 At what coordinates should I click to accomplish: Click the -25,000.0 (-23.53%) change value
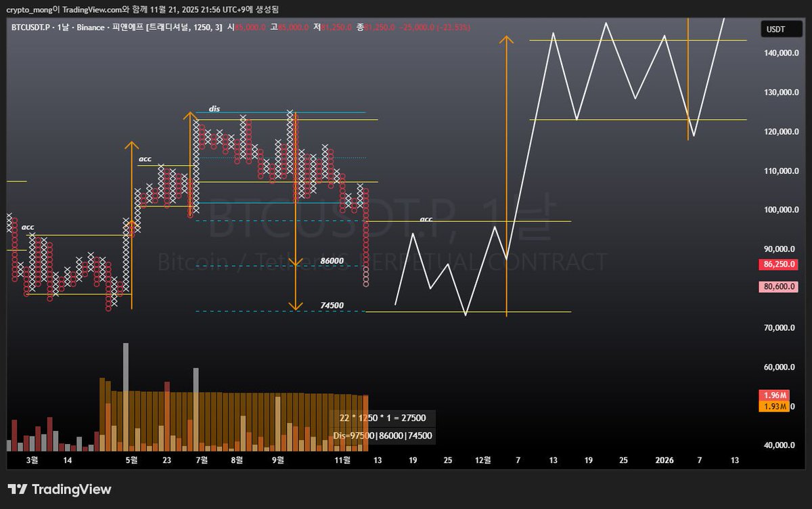click(434, 27)
